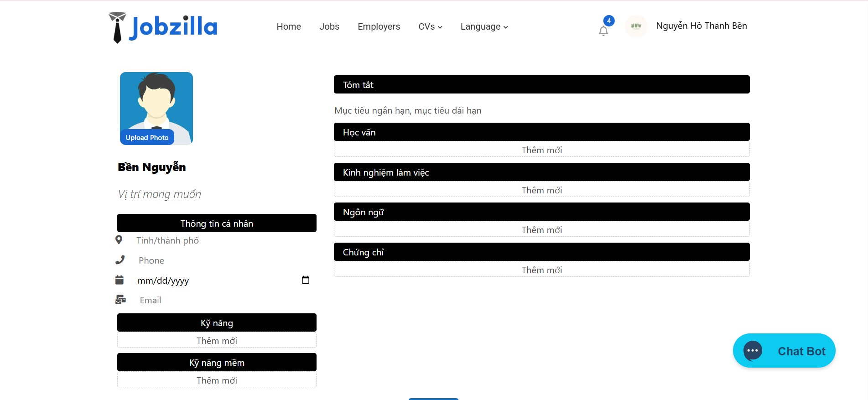Click the user avatar icon in header
This screenshot has height=400, width=868.
pos(636,26)
